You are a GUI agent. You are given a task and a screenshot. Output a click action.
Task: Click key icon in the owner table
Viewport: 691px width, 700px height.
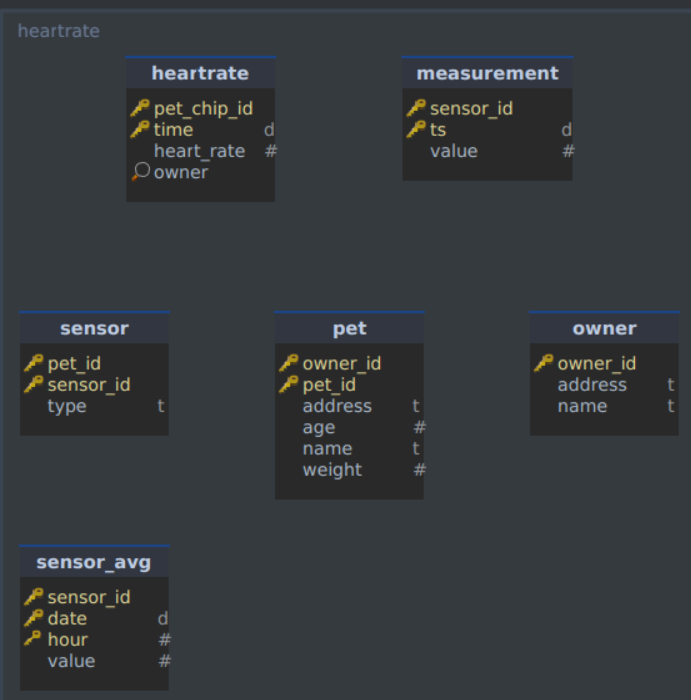coord(544,363)
